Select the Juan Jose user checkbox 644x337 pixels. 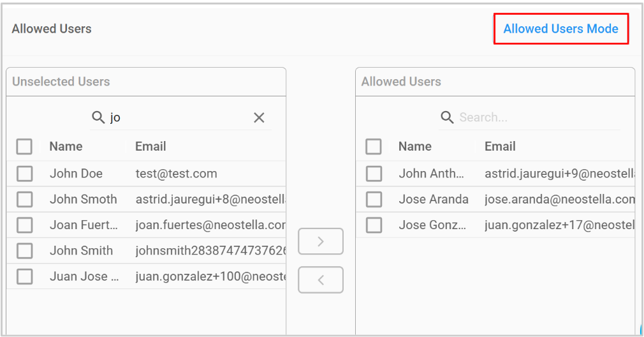click(x=25, y=276)
